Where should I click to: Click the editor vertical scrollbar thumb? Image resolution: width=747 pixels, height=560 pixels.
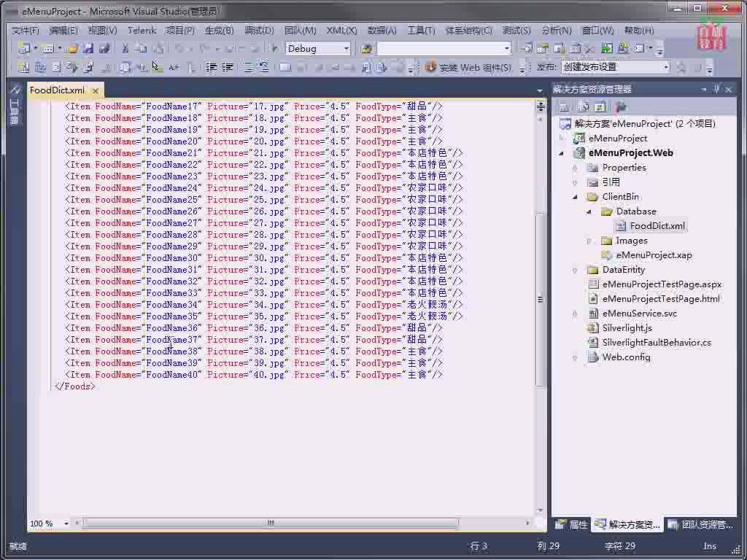(541, 299)
